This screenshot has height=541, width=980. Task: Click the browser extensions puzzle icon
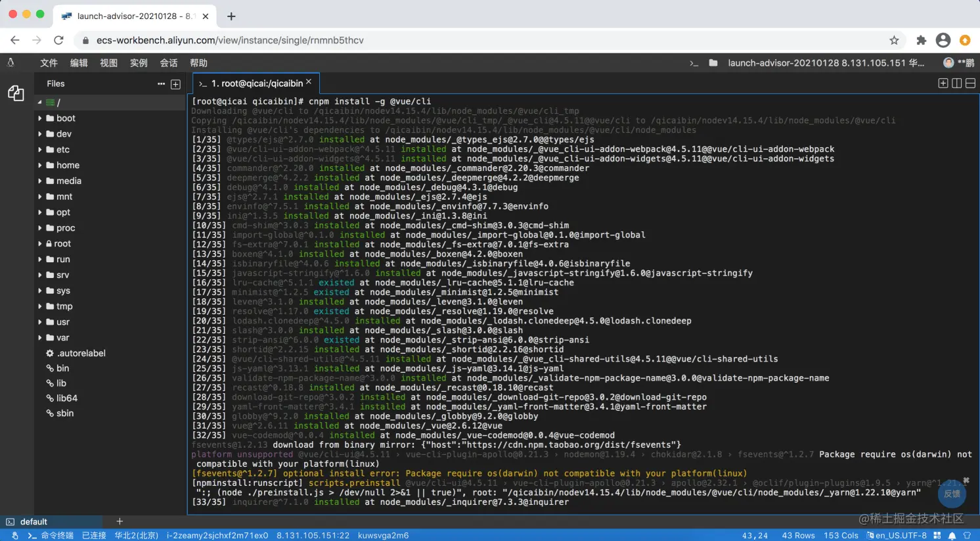tap(922, 40)
